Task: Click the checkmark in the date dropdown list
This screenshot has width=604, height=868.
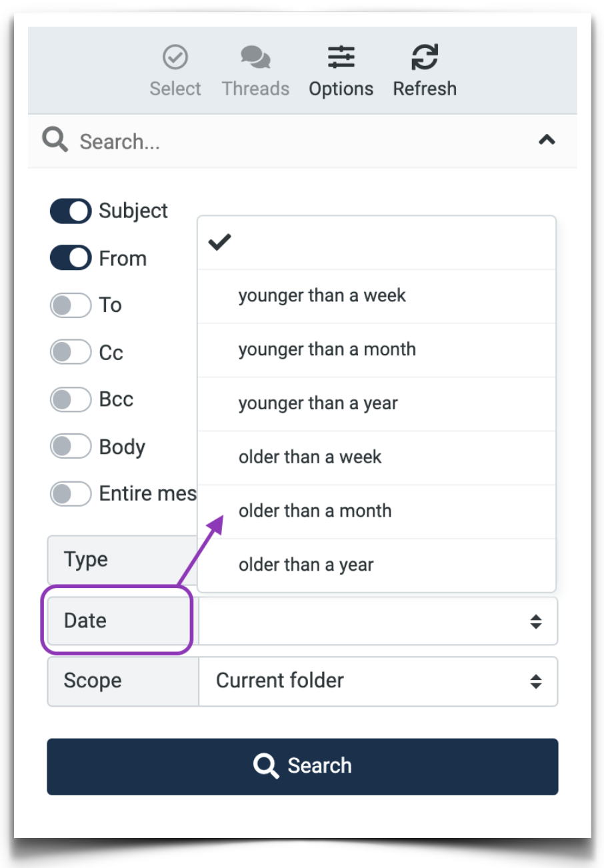Action: pos(220,243)
